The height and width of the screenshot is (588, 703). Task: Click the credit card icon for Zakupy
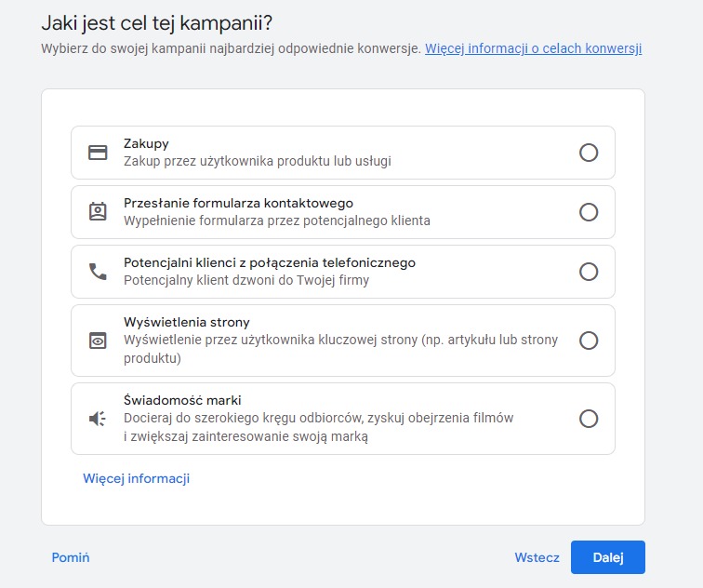(98, 153)
